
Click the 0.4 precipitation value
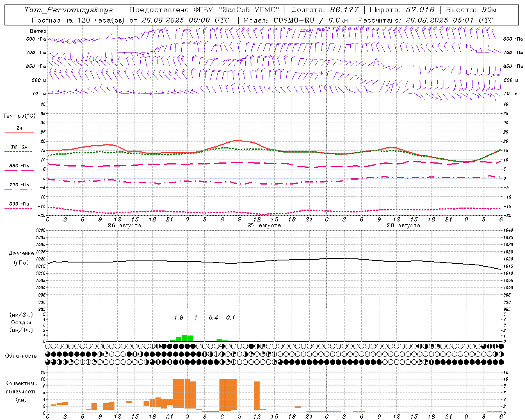(213, 318)
